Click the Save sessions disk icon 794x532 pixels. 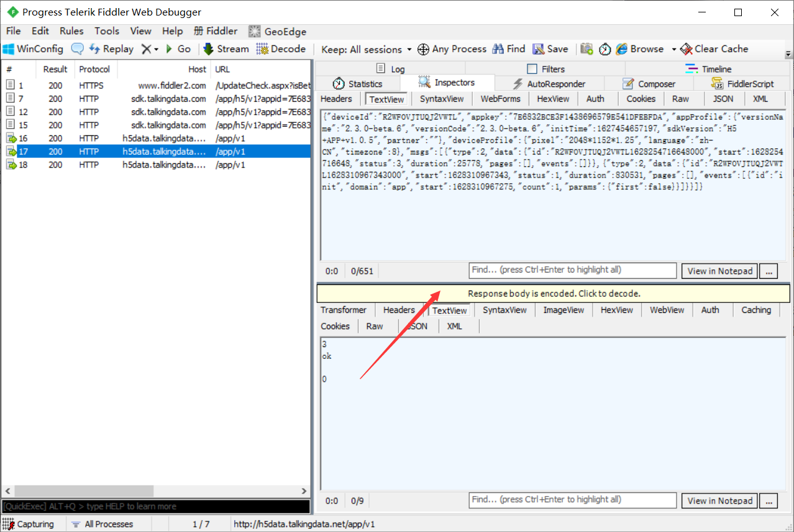click(x=538, y=49)
